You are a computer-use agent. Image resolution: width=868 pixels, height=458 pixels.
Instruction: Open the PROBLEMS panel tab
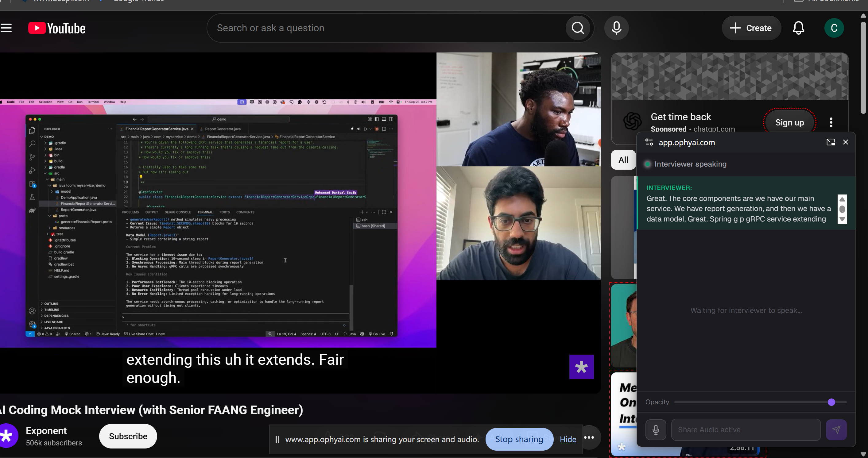tap(130, 212)
